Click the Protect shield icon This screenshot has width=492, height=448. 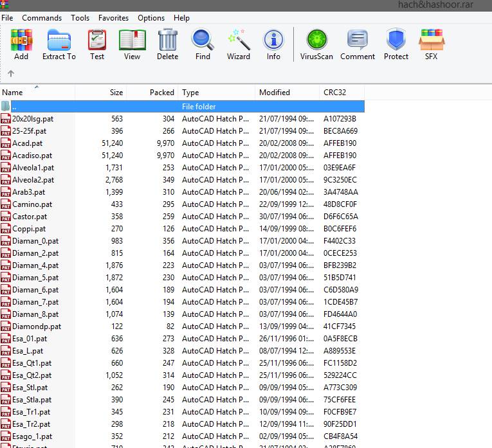point(396,40)
